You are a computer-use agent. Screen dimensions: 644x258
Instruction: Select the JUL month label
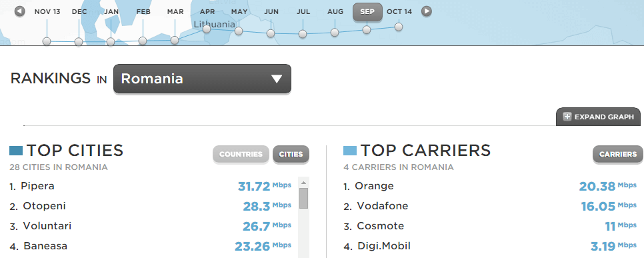point(303,11)
